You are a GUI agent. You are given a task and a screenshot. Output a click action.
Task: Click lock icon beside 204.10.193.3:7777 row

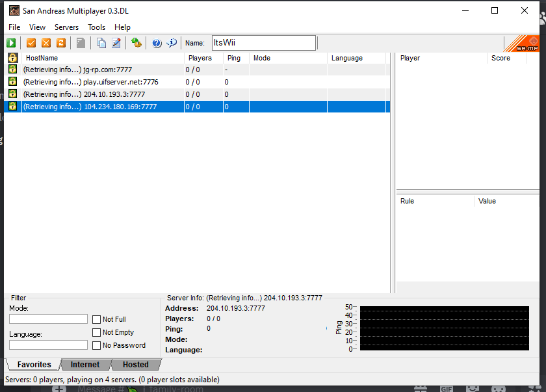point(13,94)
